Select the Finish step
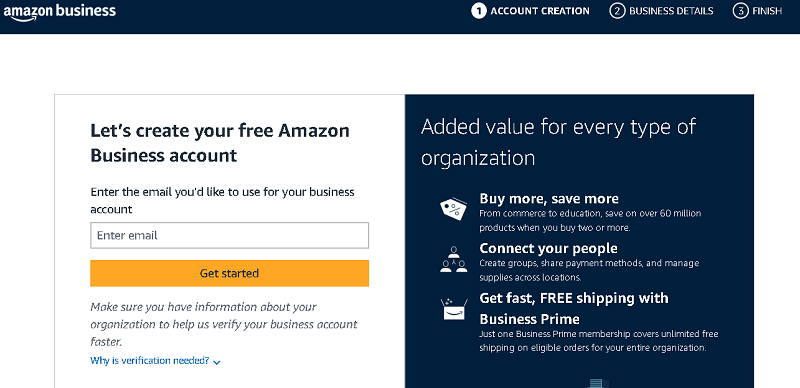Image resolution: width=800 pixels, height=388 pixels. coord(758,11)
